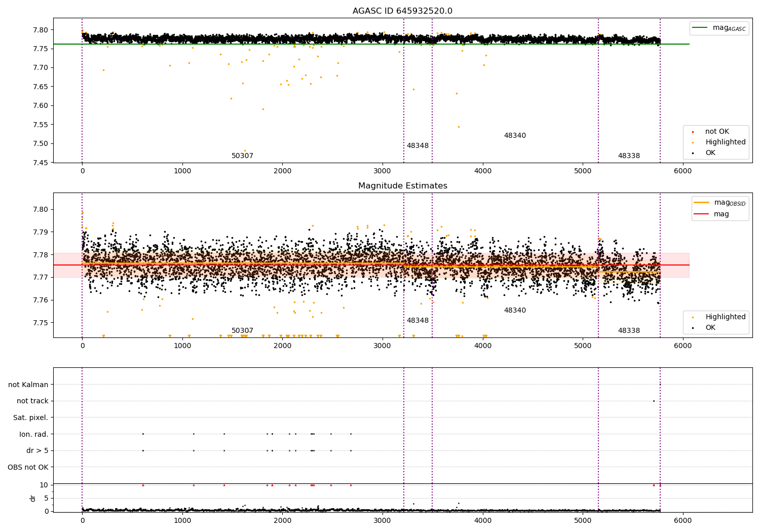The height and width of the screenshot is (532, 760).
Task: Click the 'Sat. pixel.' axis label
Action: pos(31,418)
